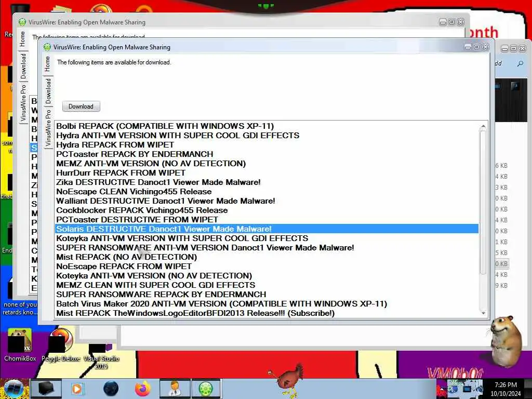Minimize the back VirusWire window
Image resolution: width=532 pixels, height=399 pixels.
click(x=443, y=22)
